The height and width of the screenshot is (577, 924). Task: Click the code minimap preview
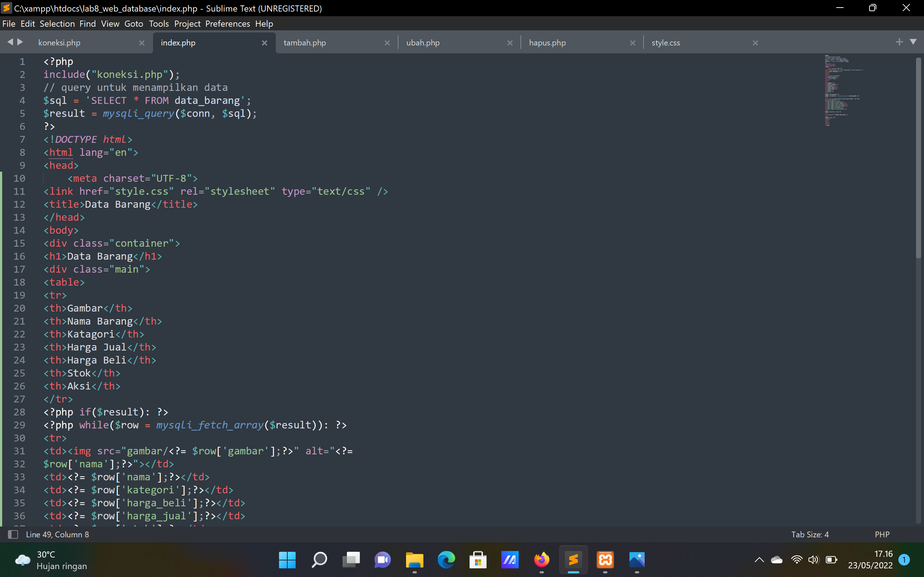coord(844,92)
